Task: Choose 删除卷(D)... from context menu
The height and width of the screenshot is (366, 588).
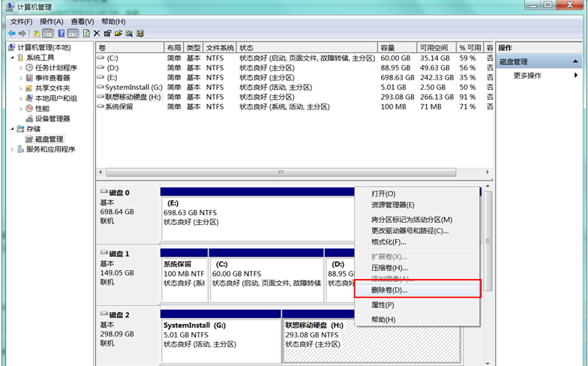Action: [390, 289]
